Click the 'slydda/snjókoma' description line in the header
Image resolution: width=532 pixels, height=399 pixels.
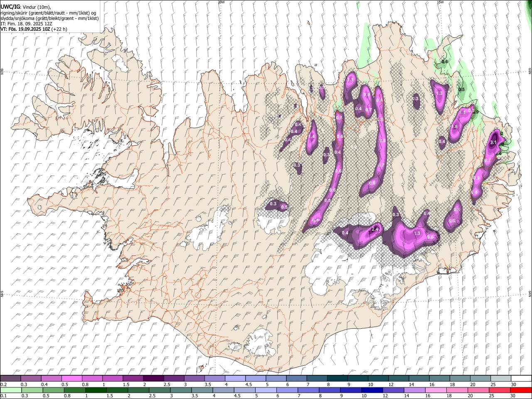(x=49, y=19)
